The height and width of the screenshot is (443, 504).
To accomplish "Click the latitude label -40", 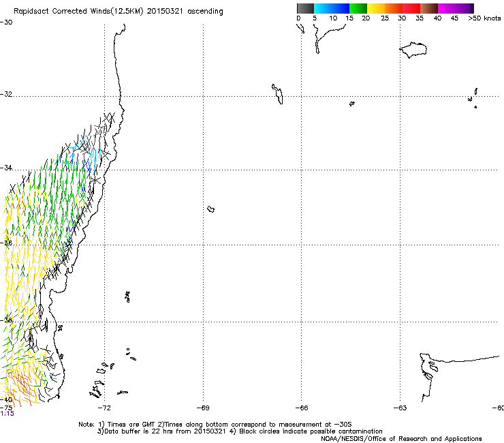I will click(7, 399).
